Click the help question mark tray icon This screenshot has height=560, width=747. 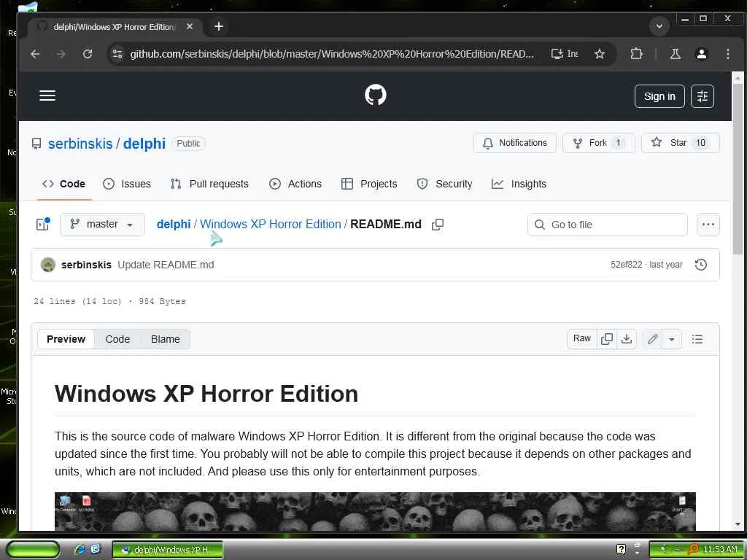coord(621,549)
